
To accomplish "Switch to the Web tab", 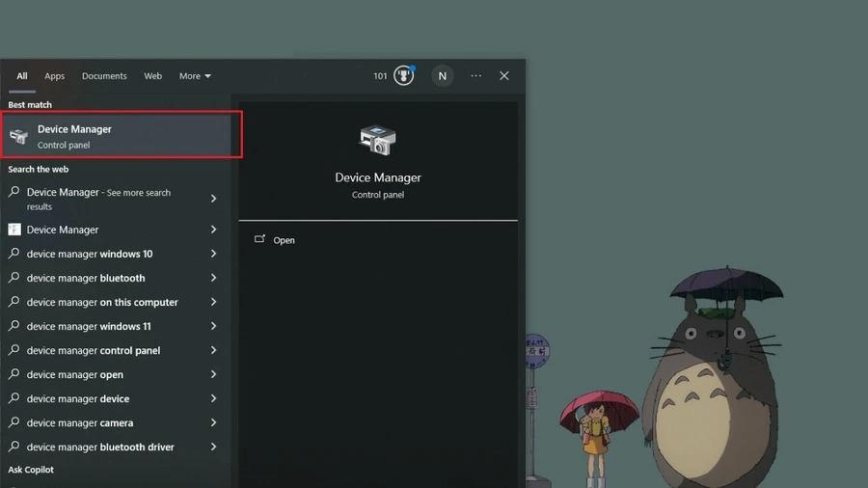I will pos(152,76).
